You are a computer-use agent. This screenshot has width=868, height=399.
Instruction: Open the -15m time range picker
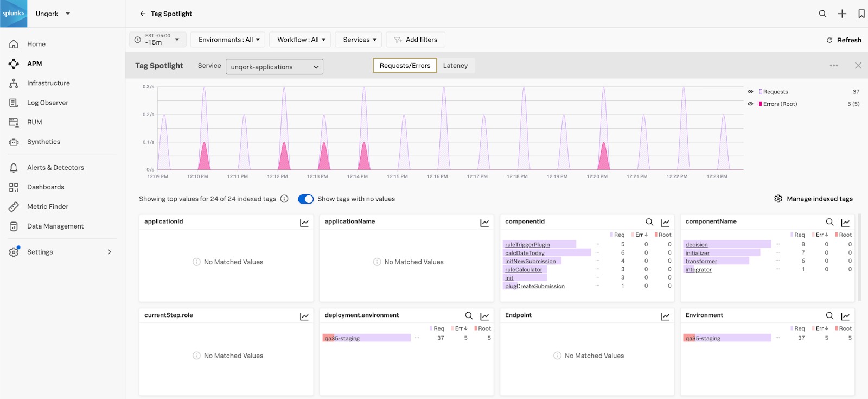click(158, 40)
